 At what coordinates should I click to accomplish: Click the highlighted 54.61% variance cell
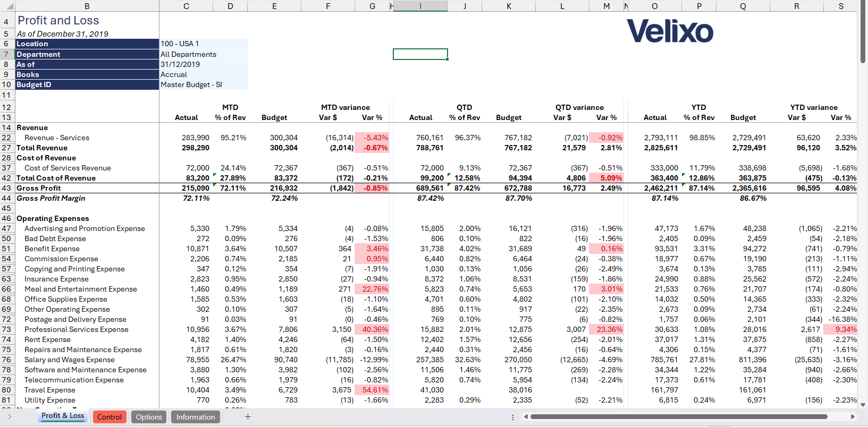pos(372,390)
